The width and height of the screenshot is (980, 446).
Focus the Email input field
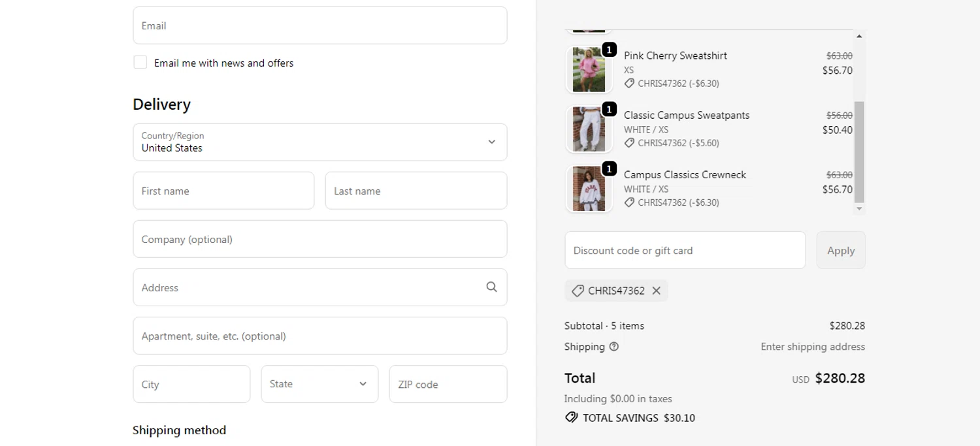pos(320,25)
